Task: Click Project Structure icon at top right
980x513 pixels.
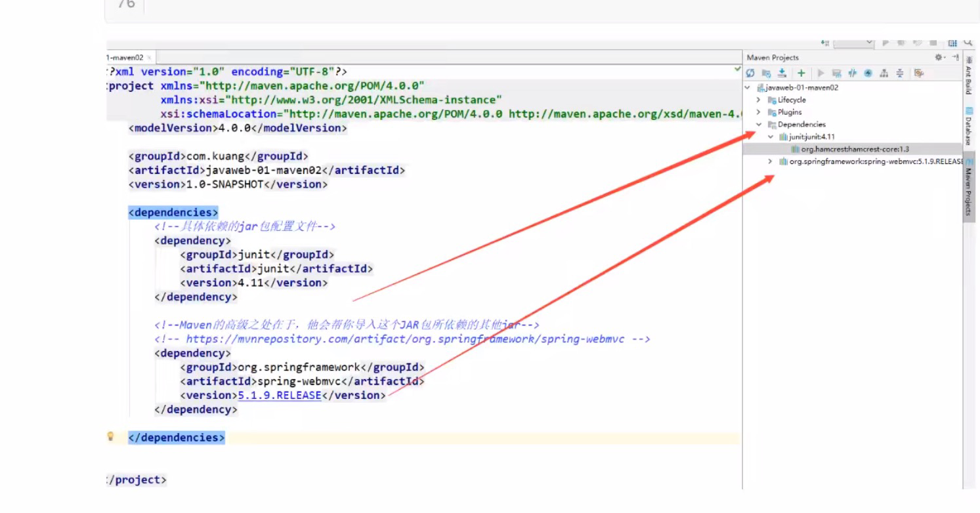Action: pyautogui.click(x=952, y=43)
